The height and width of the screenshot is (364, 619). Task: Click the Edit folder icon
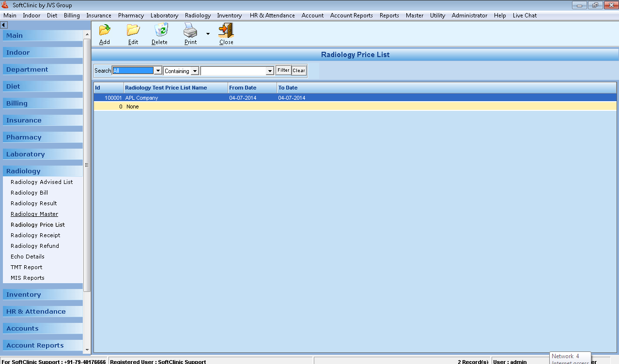point(133,30)
